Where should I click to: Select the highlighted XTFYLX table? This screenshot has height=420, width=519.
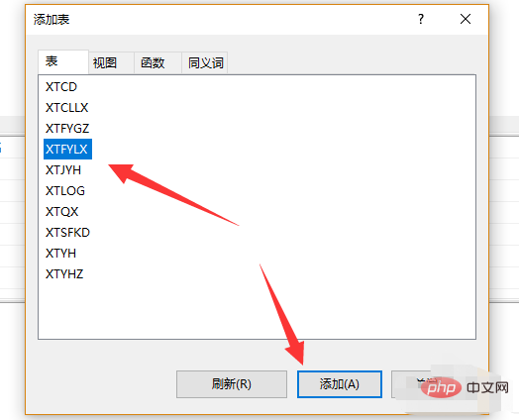[x=68, y=149]
